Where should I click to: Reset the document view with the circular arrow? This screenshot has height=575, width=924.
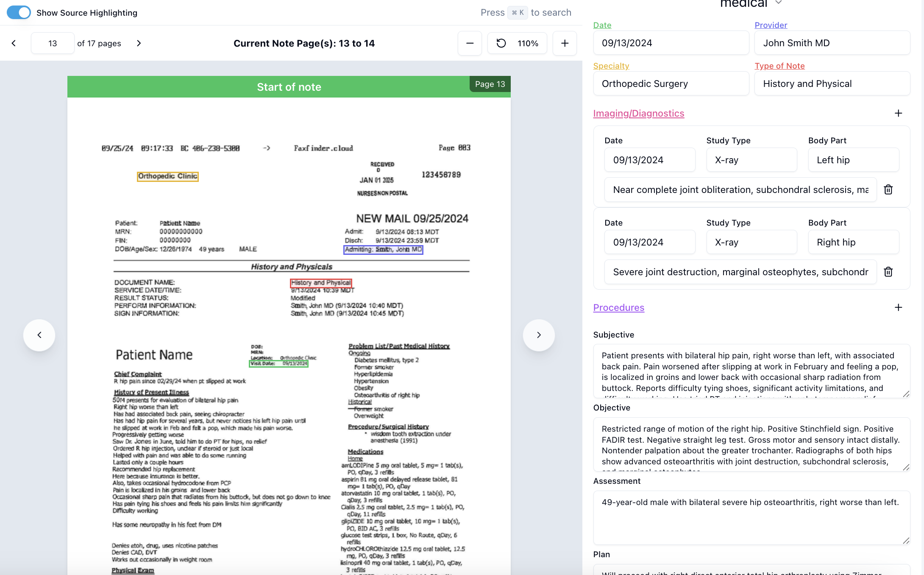coord(501,43)
